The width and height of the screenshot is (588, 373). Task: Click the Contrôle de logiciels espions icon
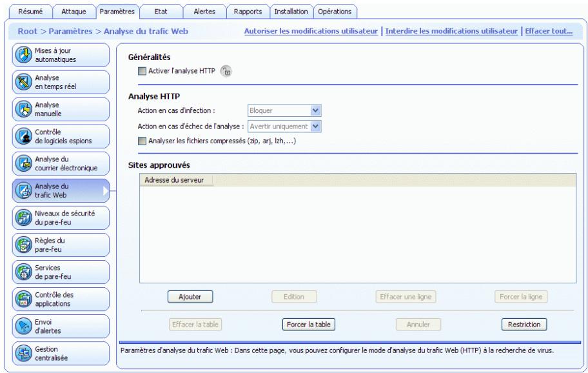(24, 136)
